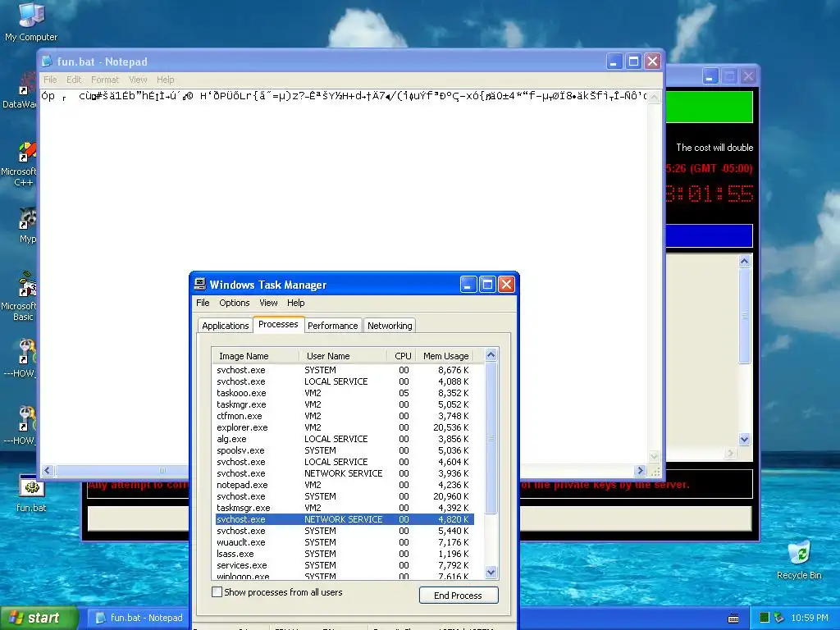Open Task Manager File menu
This screenshot has height=630, width=840.
tap(203, 303)
